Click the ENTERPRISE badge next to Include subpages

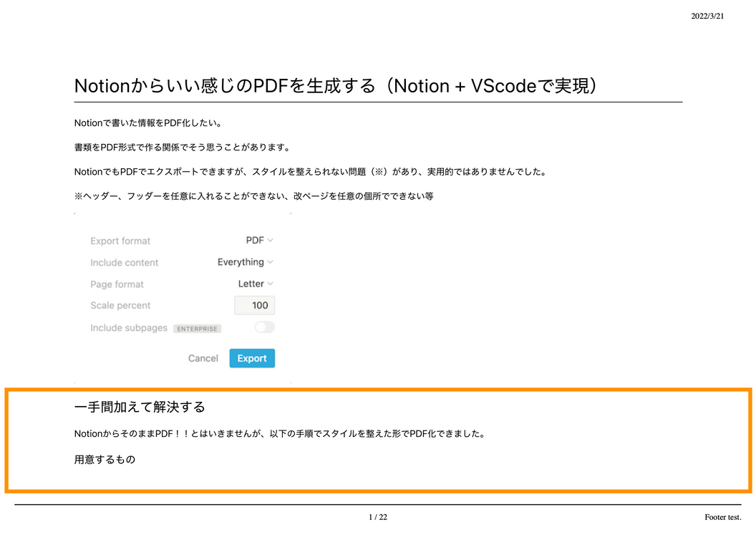click(197, 329)
